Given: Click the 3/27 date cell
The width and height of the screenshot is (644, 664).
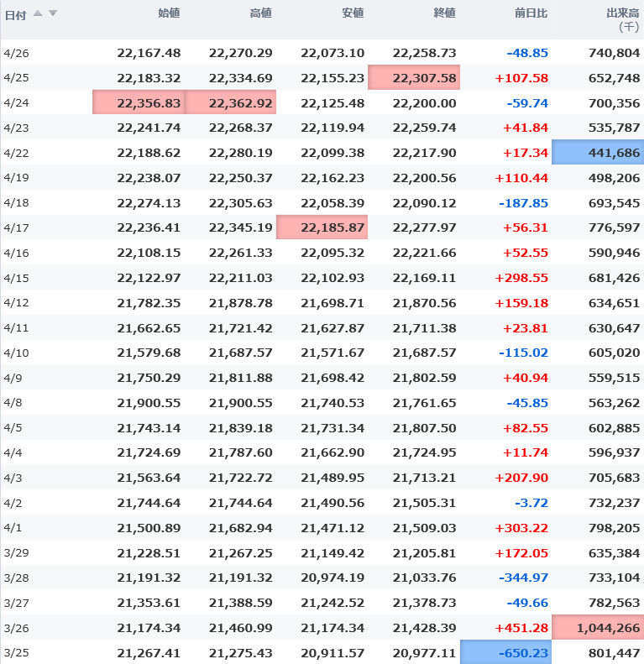Looking at the screenshot, I should tap(16, 603).
